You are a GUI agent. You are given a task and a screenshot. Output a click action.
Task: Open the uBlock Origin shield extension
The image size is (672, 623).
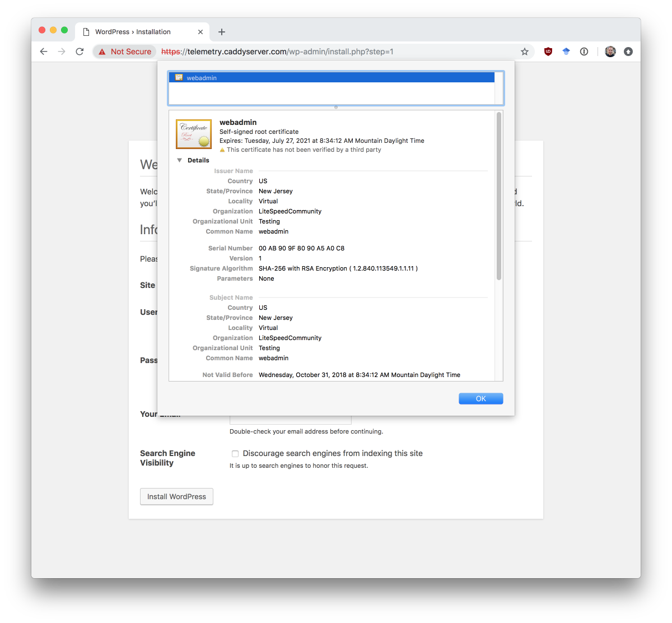(x=548, y=52)
